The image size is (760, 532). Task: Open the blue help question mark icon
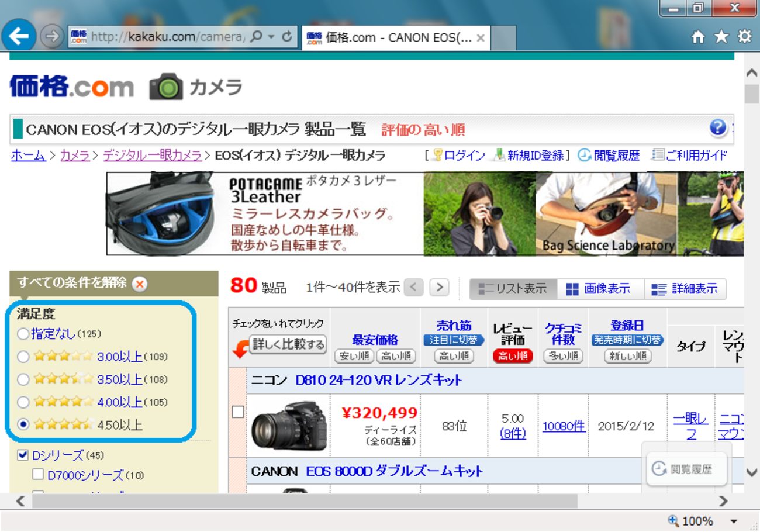click(x=717, y=127)
